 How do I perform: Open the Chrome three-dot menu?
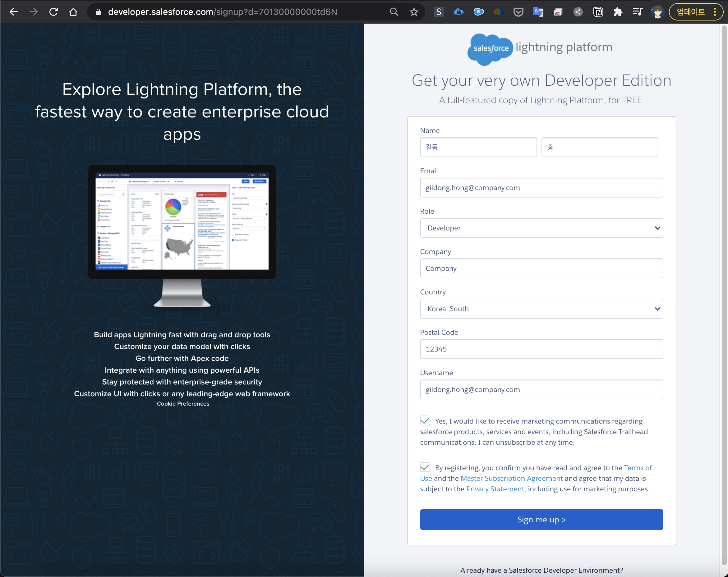coord(715,12)
